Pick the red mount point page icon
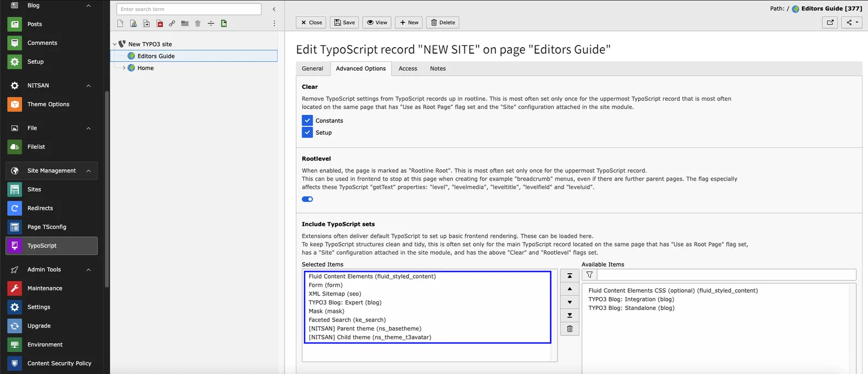The width and height of the screenshot is (868, 374). coord(159,23)
